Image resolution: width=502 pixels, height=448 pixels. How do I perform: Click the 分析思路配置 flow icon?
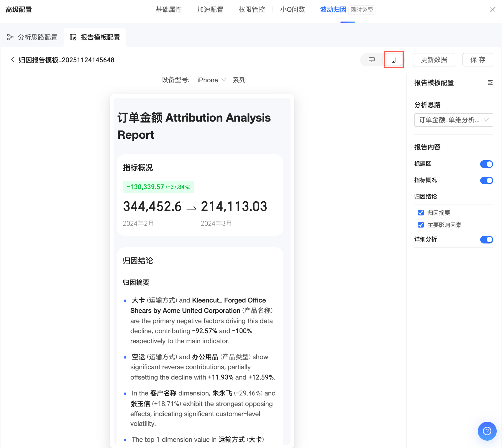coord(10,37)
